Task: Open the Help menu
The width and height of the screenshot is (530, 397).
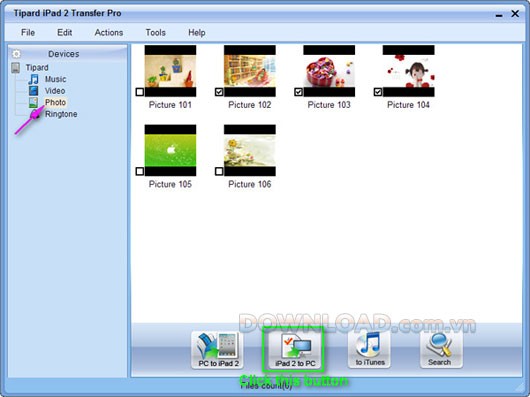Action: coord(197,33)
